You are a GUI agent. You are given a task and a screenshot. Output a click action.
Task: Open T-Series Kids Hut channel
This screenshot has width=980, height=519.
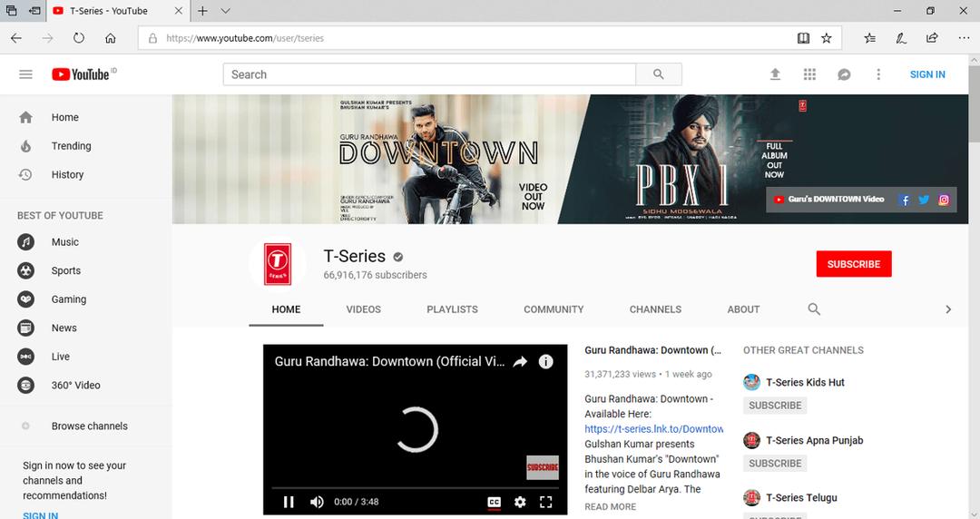(805, 382)
